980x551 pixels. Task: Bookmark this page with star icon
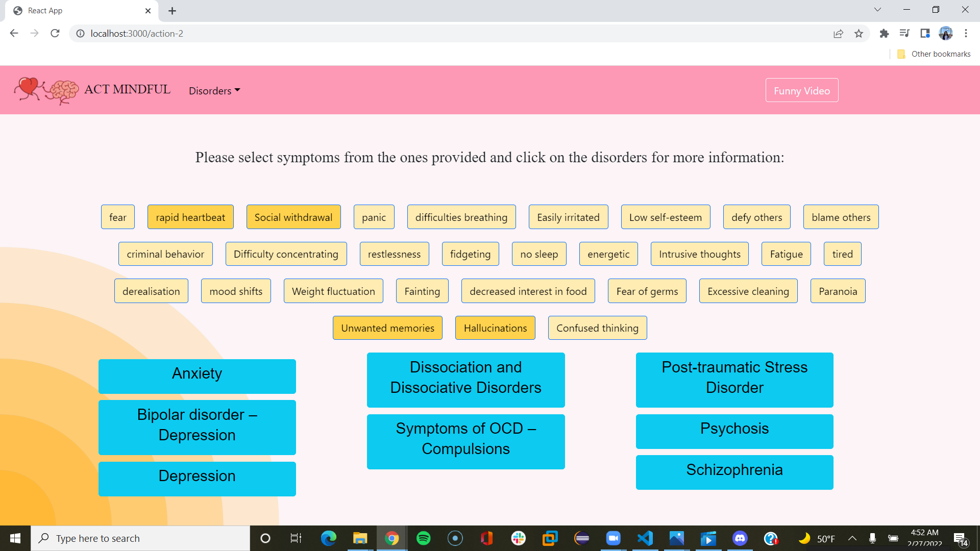(x=859, y=34)
